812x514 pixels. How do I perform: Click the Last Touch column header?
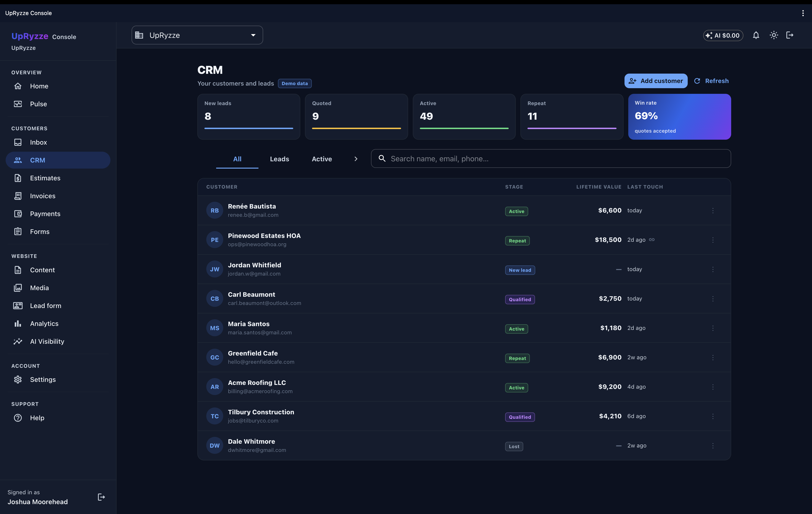(x=645, y=187)
